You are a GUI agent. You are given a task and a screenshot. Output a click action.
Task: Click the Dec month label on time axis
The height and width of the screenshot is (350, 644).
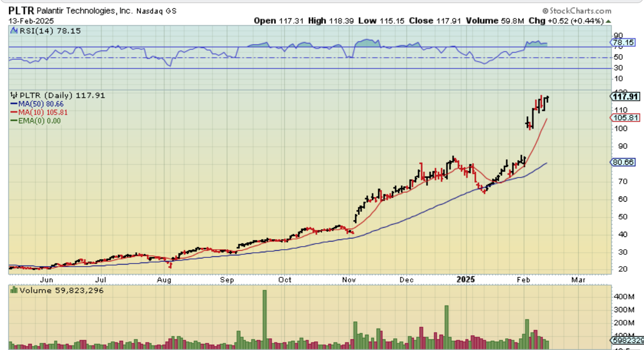click(x=406, y=280)
